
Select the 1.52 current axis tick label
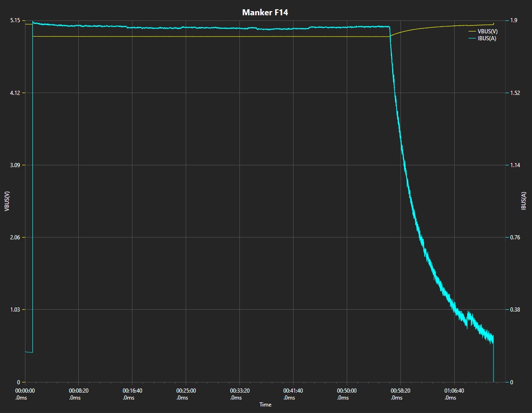click(515, 93)
